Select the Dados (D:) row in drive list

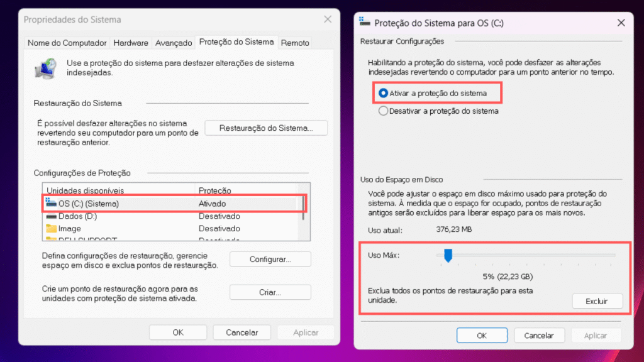[x=171, y=216]
